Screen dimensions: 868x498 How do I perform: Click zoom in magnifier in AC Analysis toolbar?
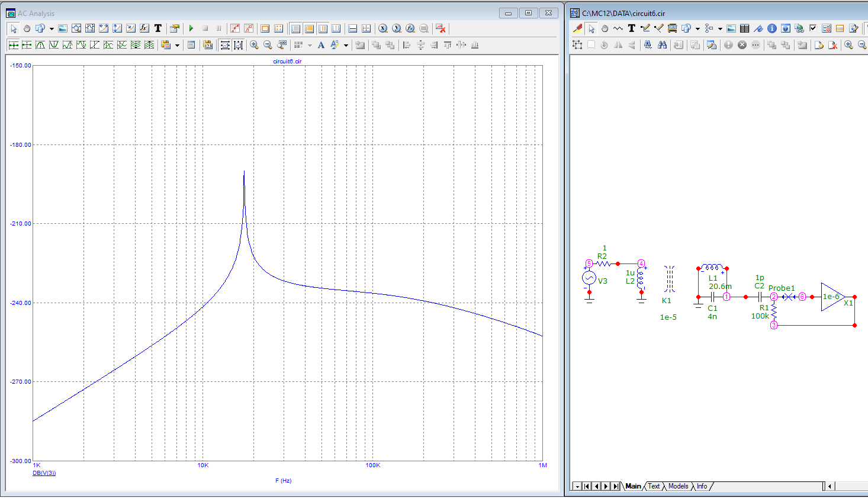[x=254, y=45]
